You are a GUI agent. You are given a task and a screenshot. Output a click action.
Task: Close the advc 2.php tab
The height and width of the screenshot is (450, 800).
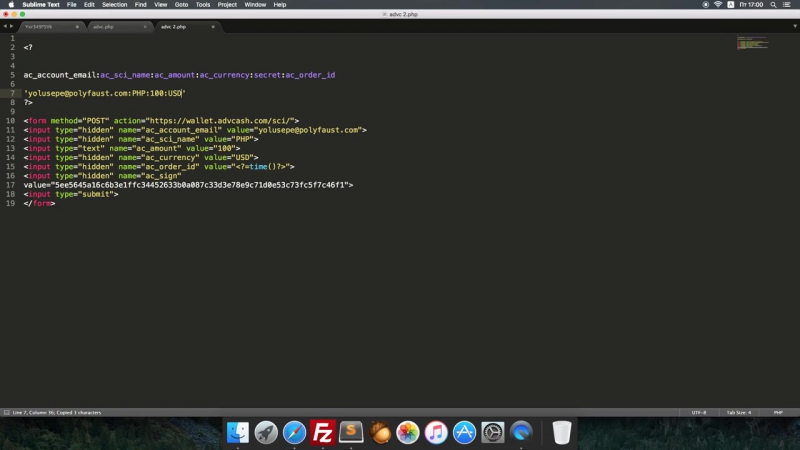[213, 27]
